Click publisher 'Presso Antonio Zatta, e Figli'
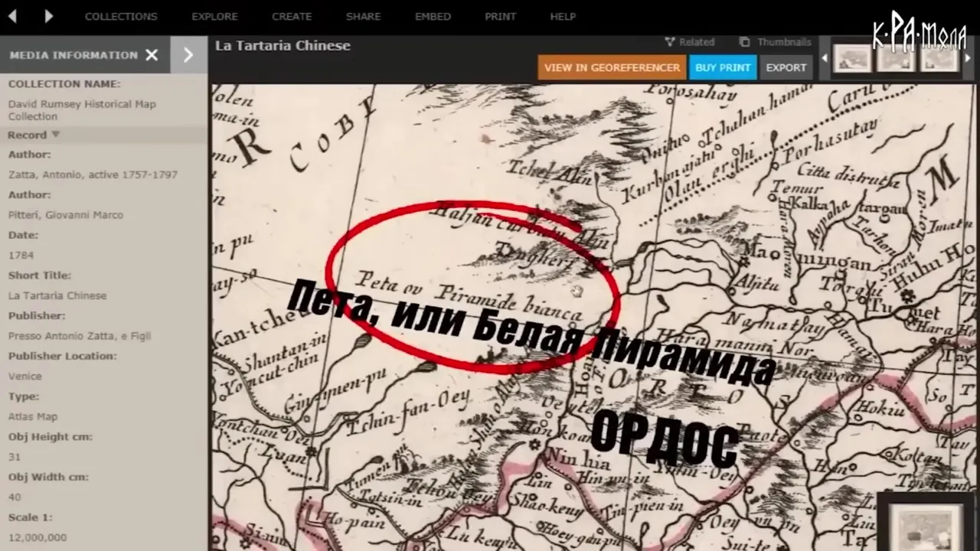This screenshot has height=551, width=980. point(80,336)
